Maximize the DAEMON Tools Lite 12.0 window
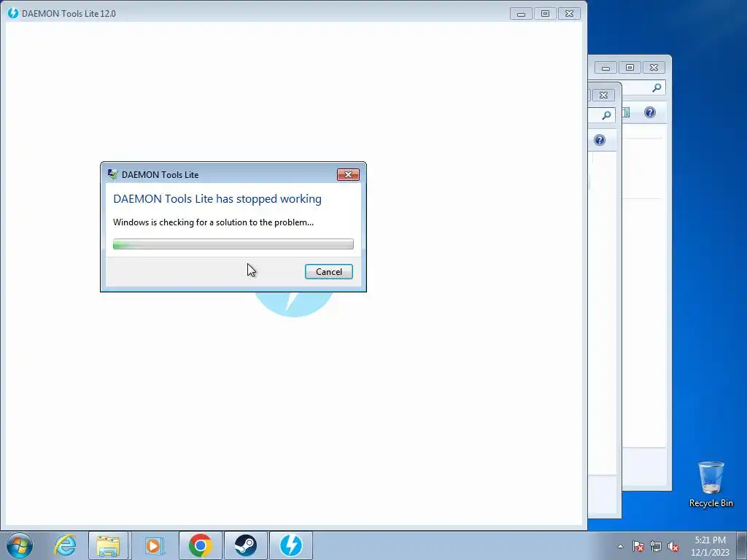Image resolution: width=747 pixels, height=560 pixels. coord(545,14)
